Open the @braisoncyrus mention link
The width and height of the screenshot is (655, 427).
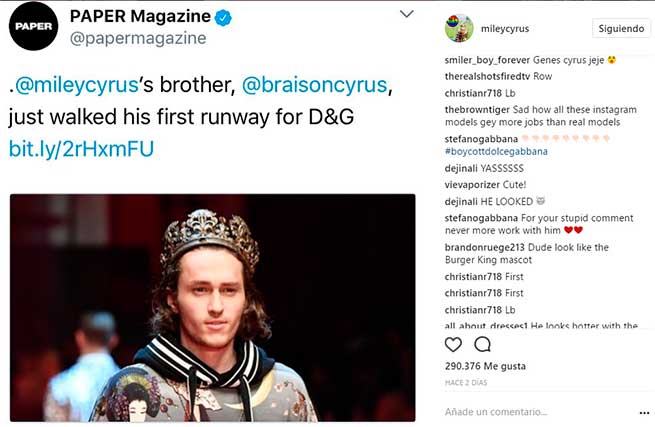[x=315, y=85]
